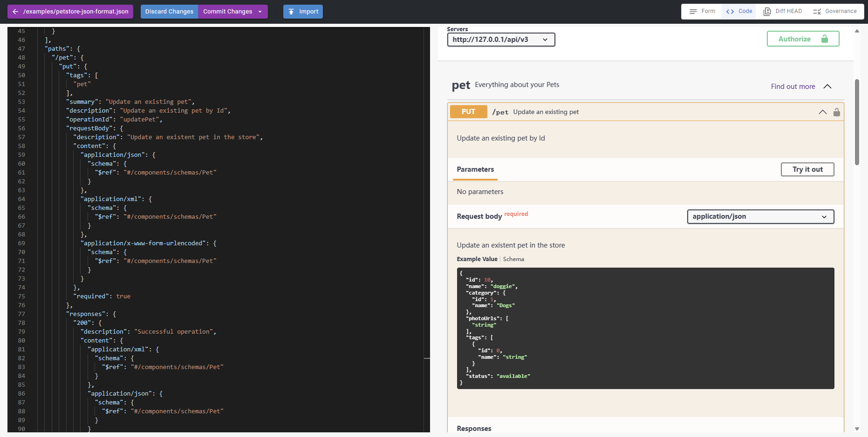Click the "application/xml" key on line 64

(x=111, y=199)
